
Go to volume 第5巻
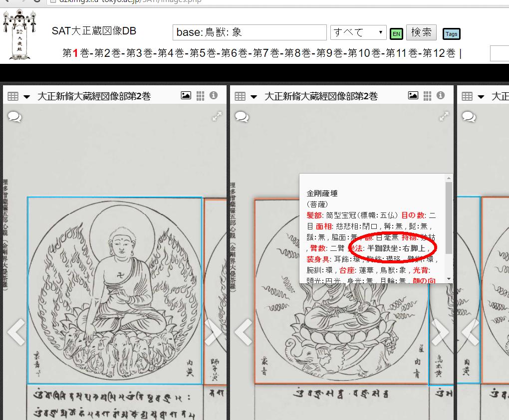203,53
